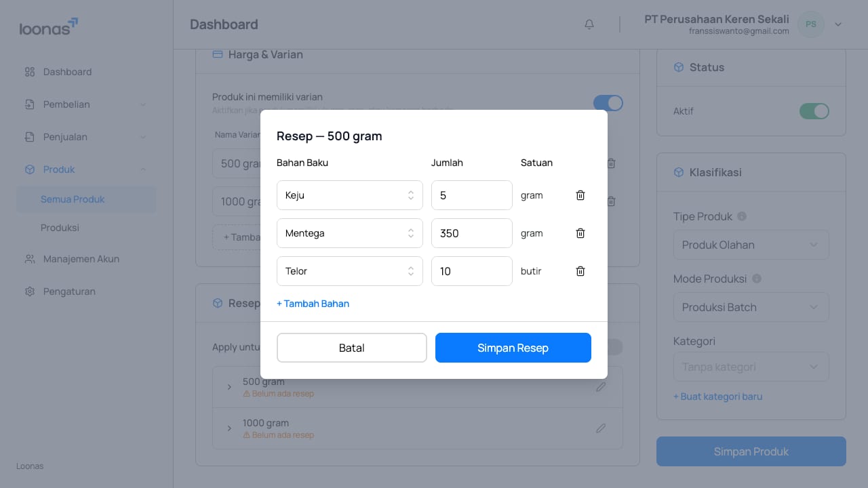This screenshot has height=488, width=868.
Task: Click info icon next to Mode Produksi
Action: pyautogui.click(x=757, y=279)
